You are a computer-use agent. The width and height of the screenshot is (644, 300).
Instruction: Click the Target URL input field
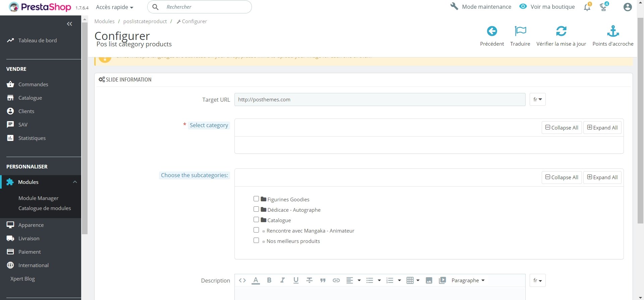click(x=380, y=99)
